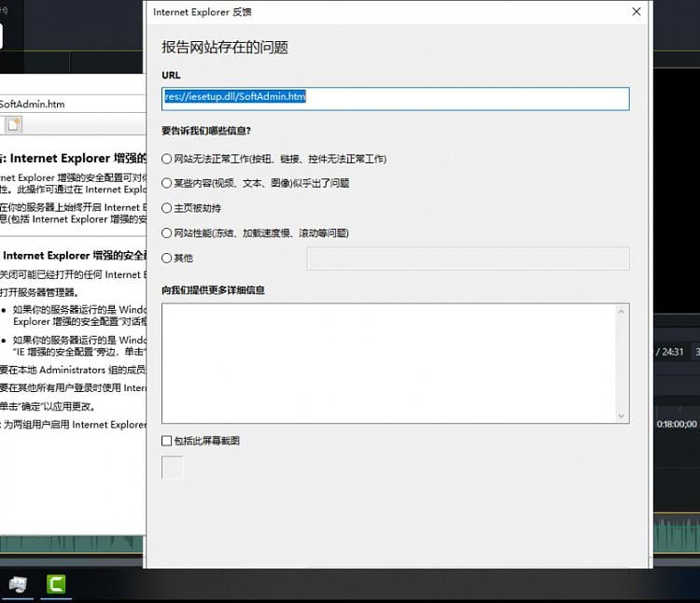Screen dimensions: 700x603
Task: Click the '要告诉我们哪些信息?' label
Action: (x=206, y=131)
